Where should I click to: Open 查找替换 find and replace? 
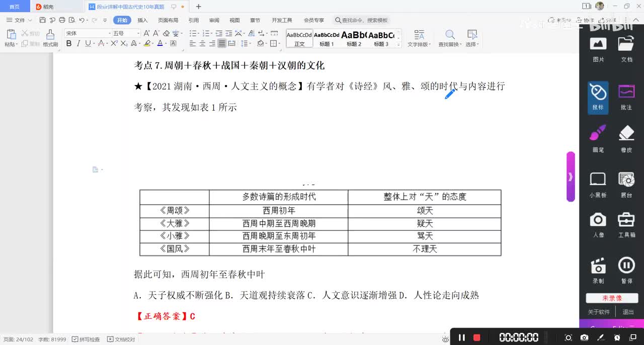tap(450, 38)
